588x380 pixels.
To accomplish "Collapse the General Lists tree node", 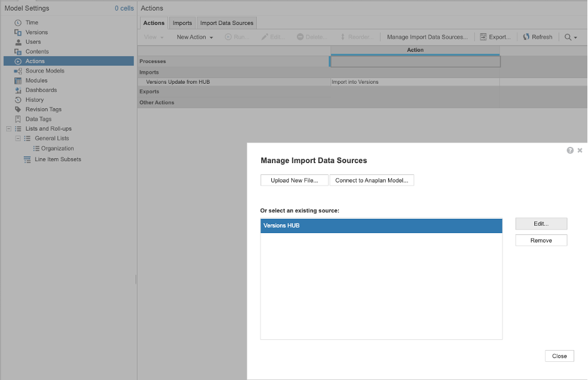I will [17, 138].
